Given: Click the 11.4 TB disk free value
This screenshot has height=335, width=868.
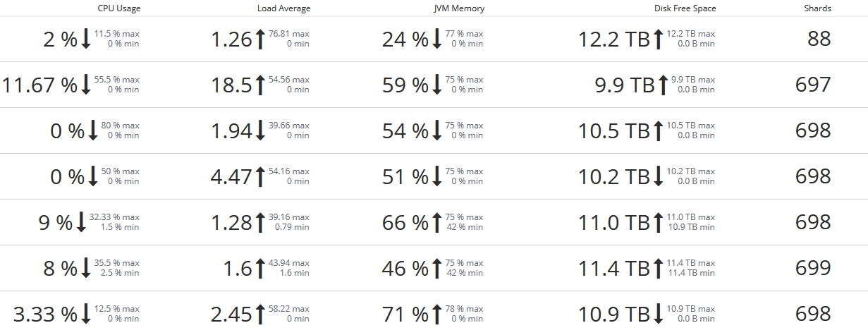Looking at the screenshot, I should pos(614,268).
